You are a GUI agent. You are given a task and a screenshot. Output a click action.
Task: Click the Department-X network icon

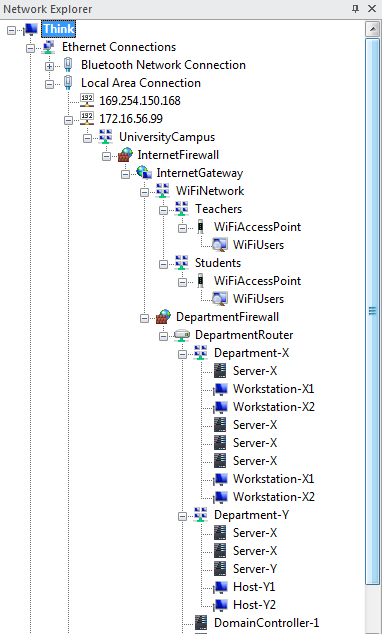pyautogui.click(x=200, y=353)
